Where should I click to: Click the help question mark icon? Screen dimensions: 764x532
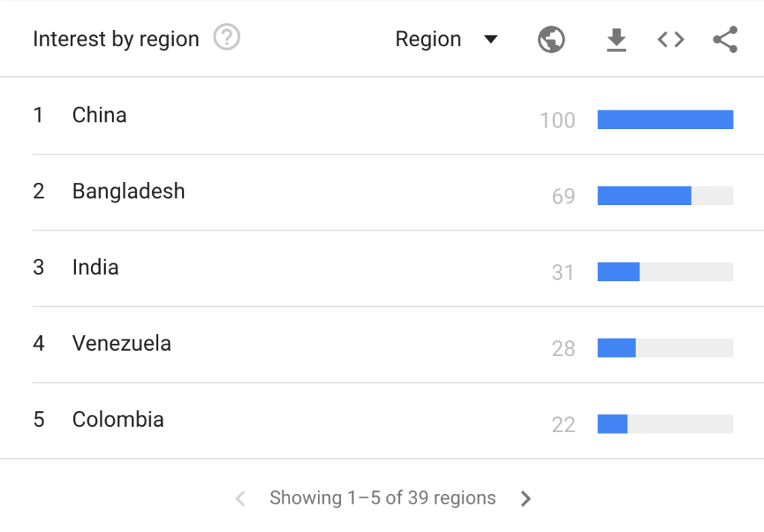[x=227, y=38]
